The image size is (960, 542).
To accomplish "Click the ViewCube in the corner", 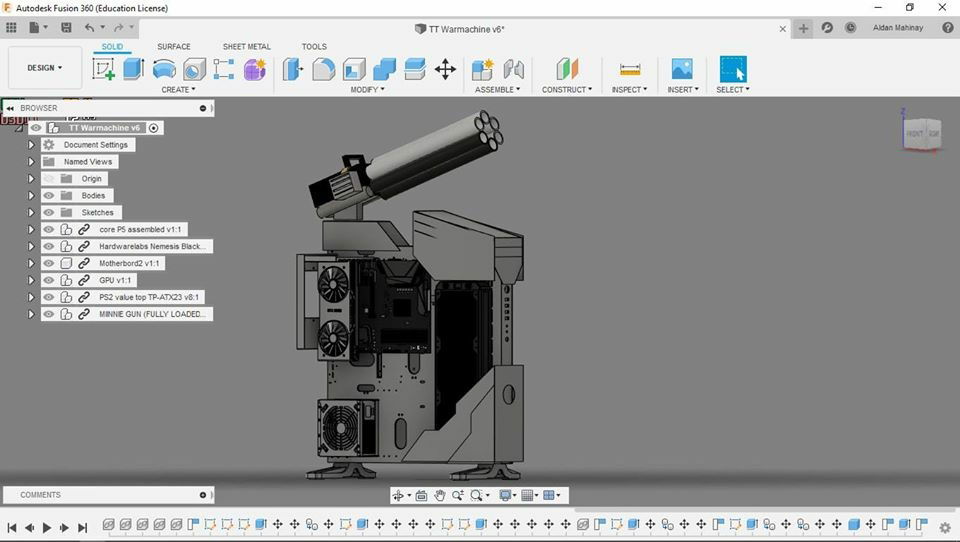I will [921, 133].
